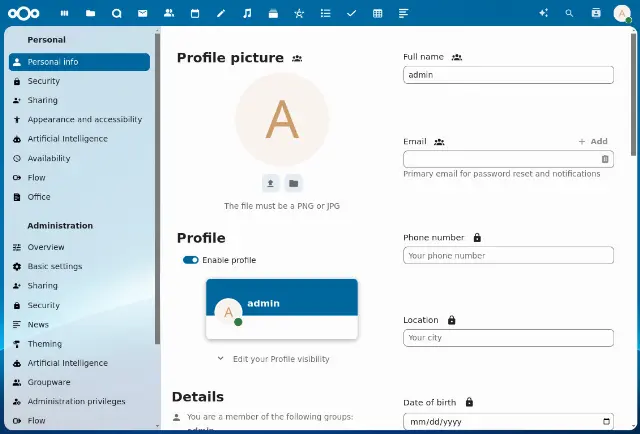Click the large profile avatar picture
The width and height of the screenshot is (640, 434).
point(282,120)
